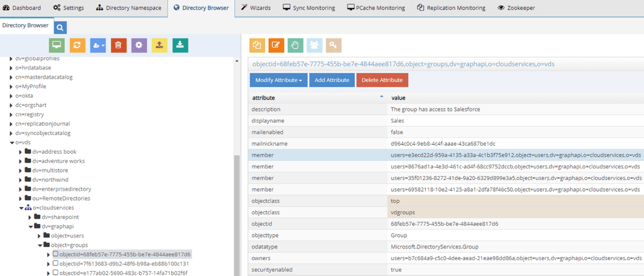This screenshot has width=644, height=276.
Task: Open the Settings tab
Action: coord(68,8)
